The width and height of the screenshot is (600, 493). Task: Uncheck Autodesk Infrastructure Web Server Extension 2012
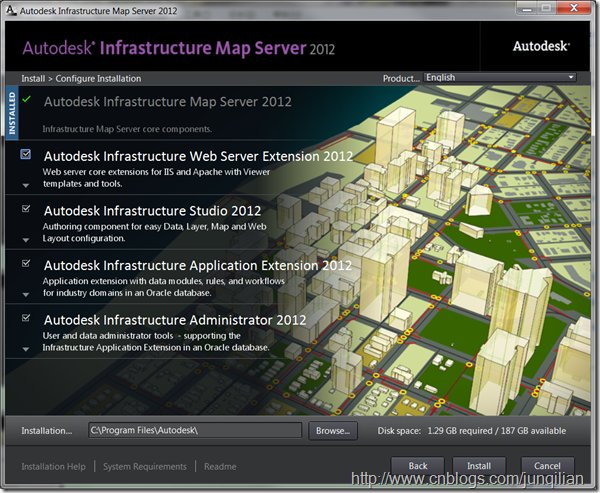click(x=26, y=154)
